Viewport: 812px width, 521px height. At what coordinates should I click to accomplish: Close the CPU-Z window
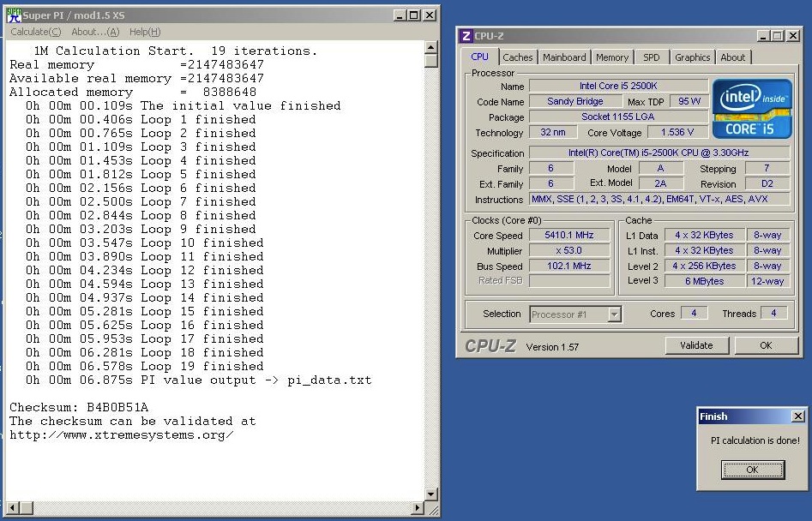click(793, 36)
